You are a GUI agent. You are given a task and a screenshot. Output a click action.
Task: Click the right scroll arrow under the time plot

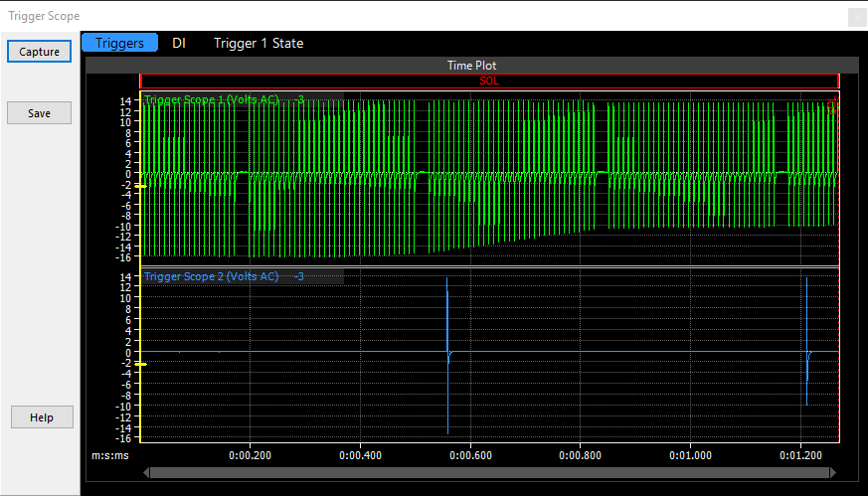832,473
